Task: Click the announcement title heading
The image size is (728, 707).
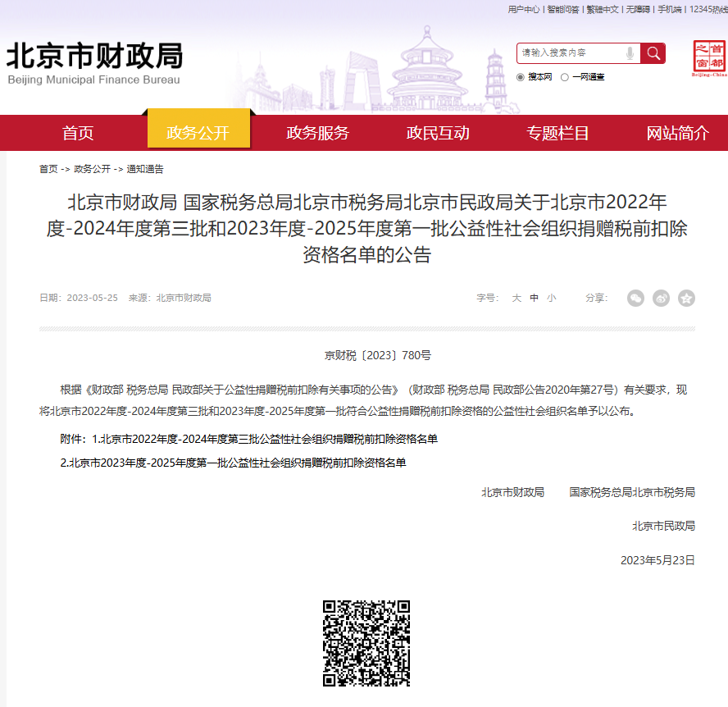Action: [366, 228]
